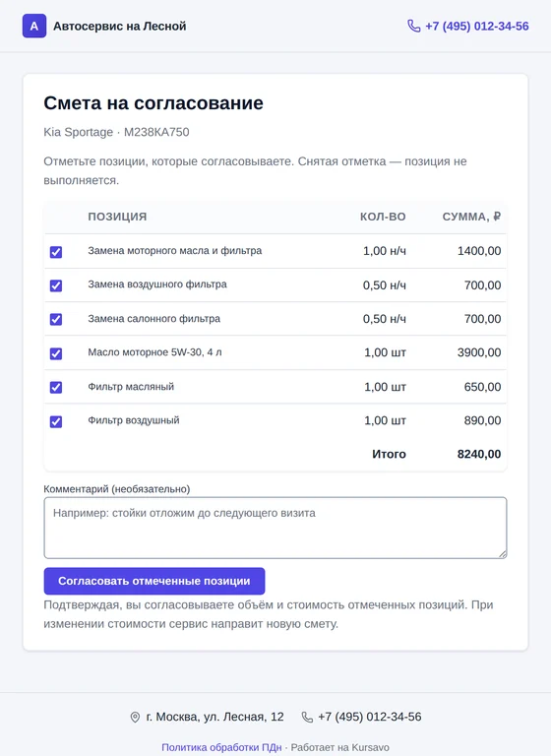Click quantity "1,00 н/ч"
This screenshot has height=756, width=551.
[x=384, y=251]
